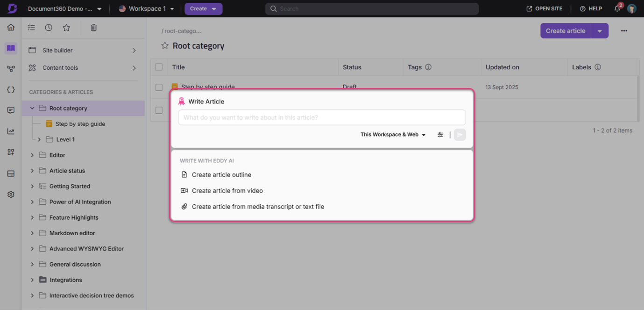Focus the top Search field
644x310 pixels.
pyautogui.click(x=372, y=9)
